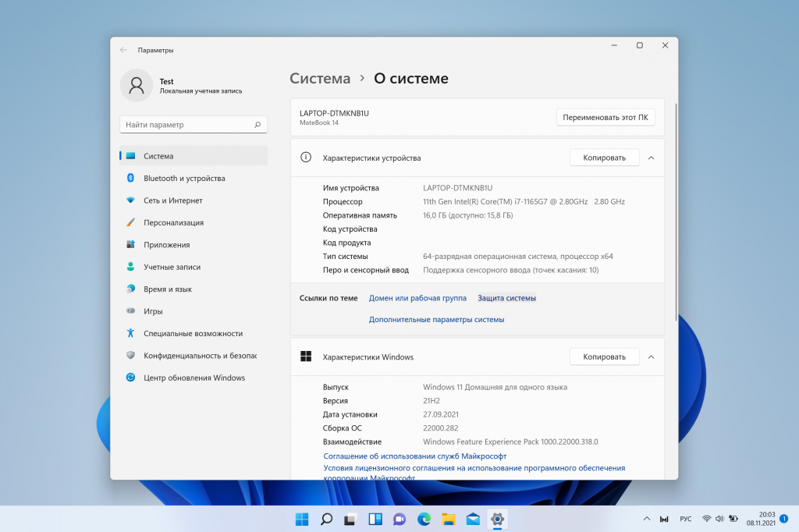Go to Время и язык menu item
This screenshot has height=532, width=799.
[167, 289]
